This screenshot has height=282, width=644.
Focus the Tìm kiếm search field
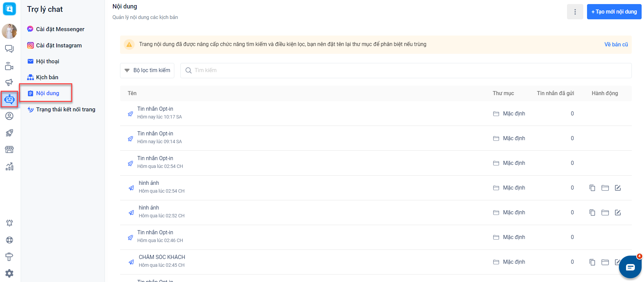[x=406, y=70]
